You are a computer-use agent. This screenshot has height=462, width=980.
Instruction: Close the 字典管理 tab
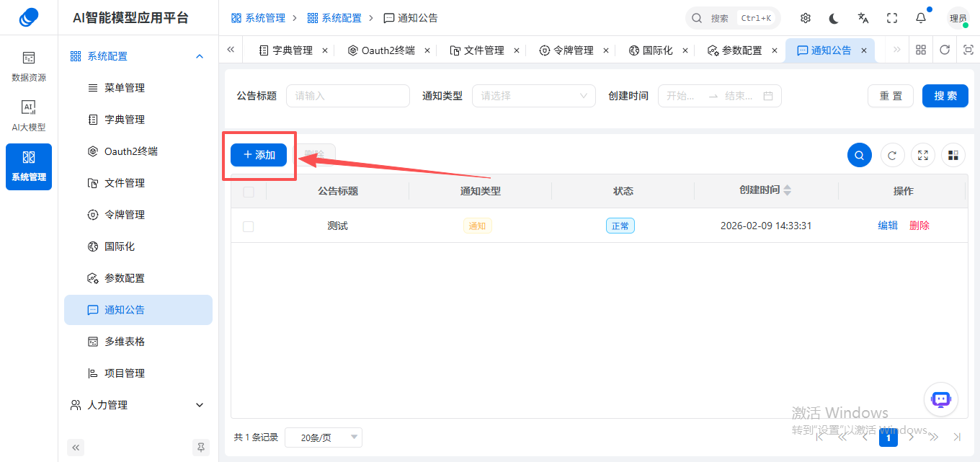[x=325, y=50]
